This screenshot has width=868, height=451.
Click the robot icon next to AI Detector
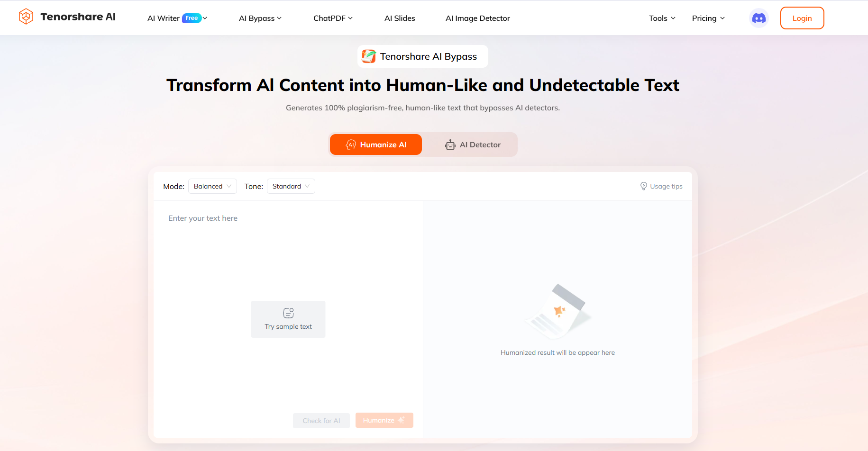[450, 144]
